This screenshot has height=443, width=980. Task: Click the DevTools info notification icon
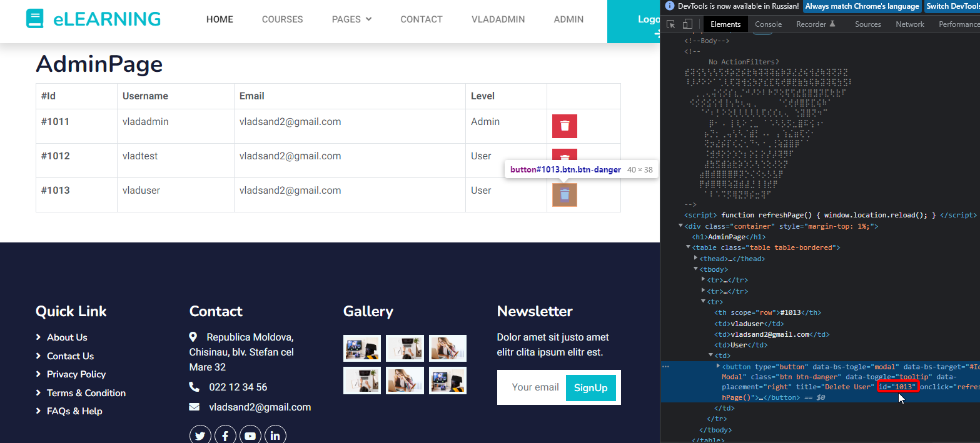pos(670,6)
